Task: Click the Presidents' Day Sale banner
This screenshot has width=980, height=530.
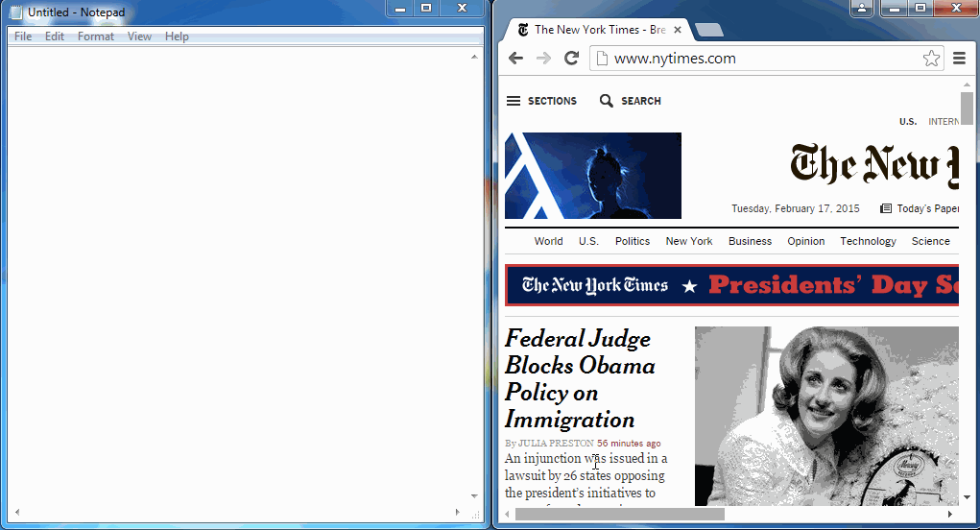Action: pos(731,285)
